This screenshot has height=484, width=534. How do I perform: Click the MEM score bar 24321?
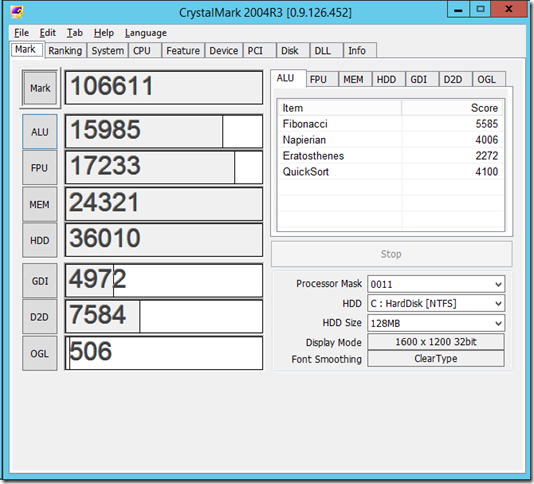(164, 204)
